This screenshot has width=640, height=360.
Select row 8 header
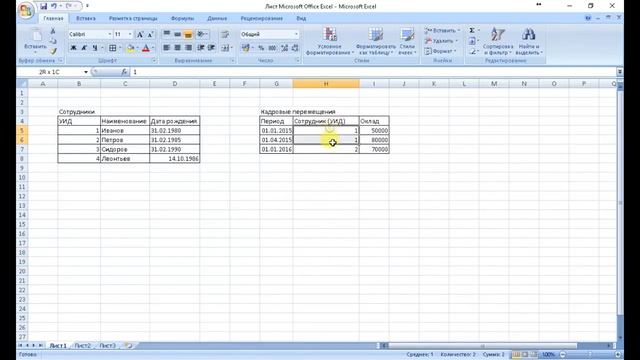point(22,159)
